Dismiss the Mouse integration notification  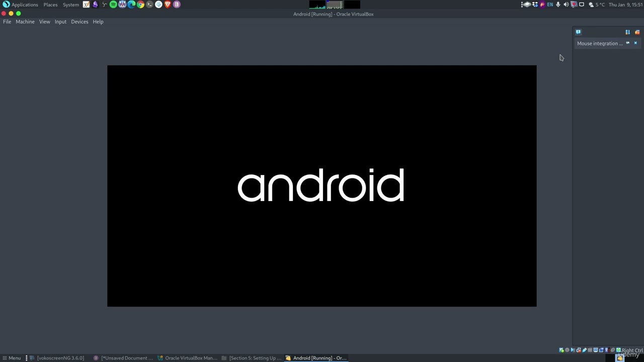click(635, 43)
